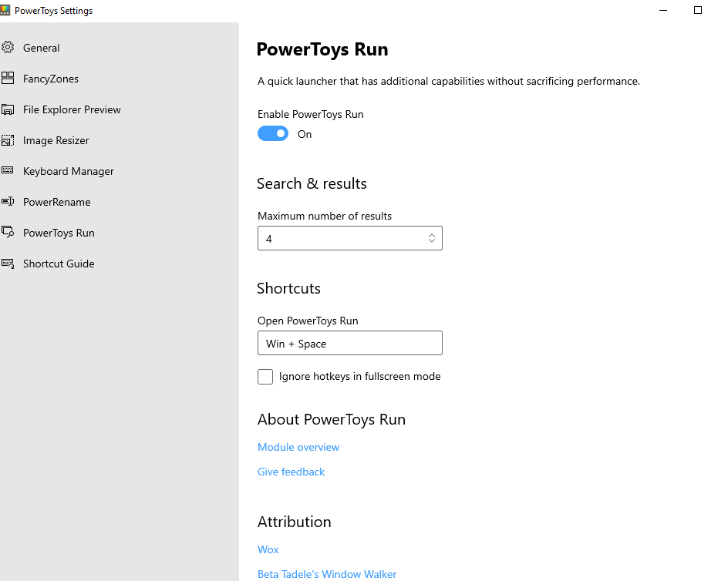Click the PowerToys app icon in title bar

click(5, 10)
